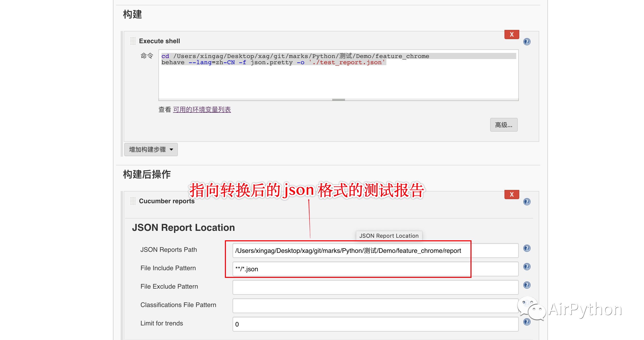Screen dimensions: 644x340
Task: Delete the Execute shell build step
Action: click(511, 35)
